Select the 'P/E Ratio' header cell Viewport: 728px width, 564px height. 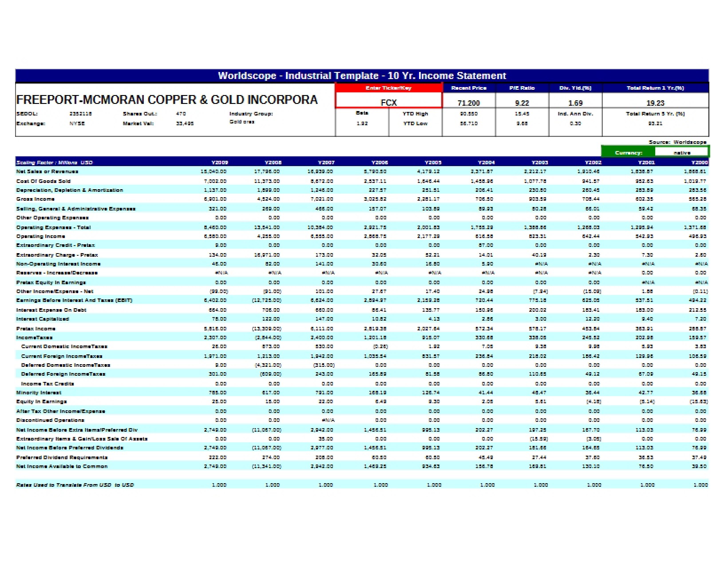522,88
